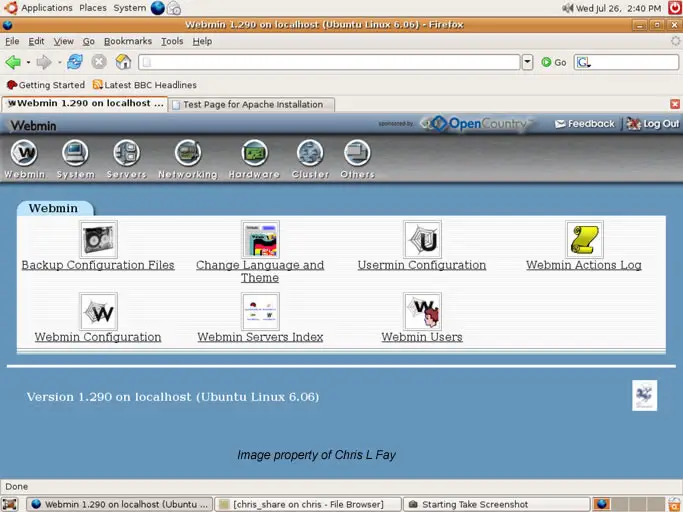Reload the current page
Screen dimensions: 683x512
[75, 62]
